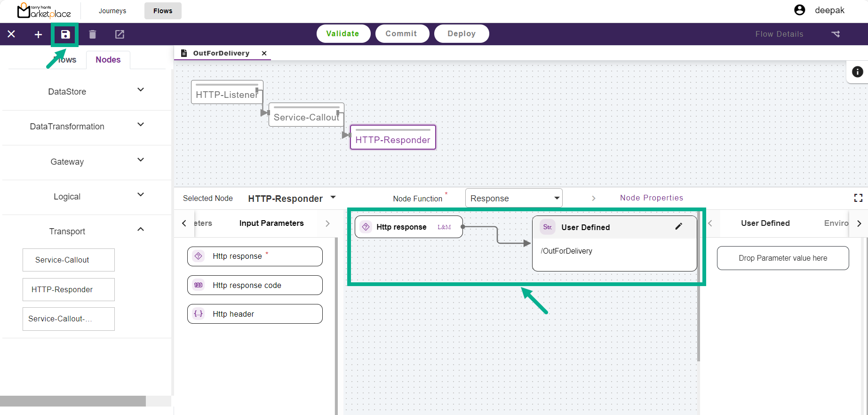
Task: Expand the DataStore category
Action: coord(140,90)
